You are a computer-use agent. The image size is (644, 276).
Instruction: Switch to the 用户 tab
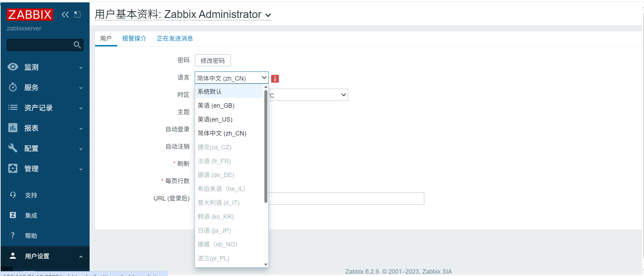pos(106,39)
